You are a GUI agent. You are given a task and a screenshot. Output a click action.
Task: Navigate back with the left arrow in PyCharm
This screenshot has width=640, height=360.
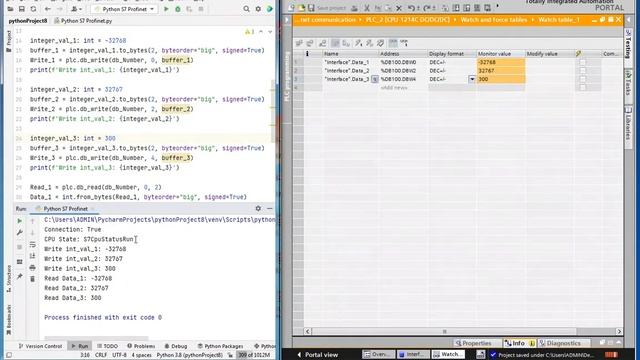(48, 9)
